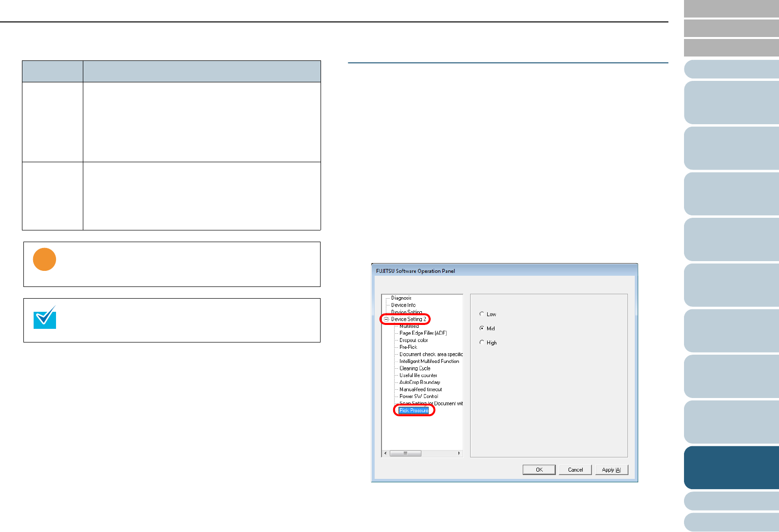The image size is (779, 532).
Task: Select Document check area specification item
Action: (431, 354)
